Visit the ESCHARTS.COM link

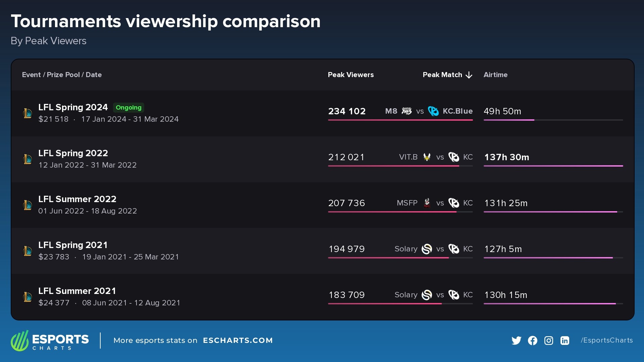click(x=238, y=341)
